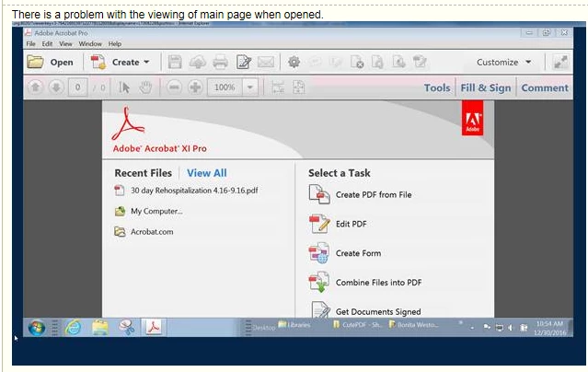This screenshot has height=372, width=588.
Task: Click the 100% zoom value field
Action: (225, 87)
